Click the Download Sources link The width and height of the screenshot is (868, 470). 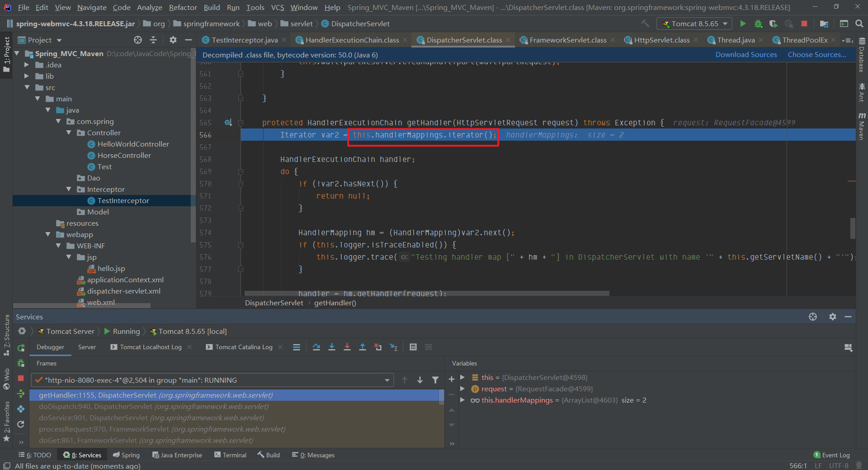746,55
